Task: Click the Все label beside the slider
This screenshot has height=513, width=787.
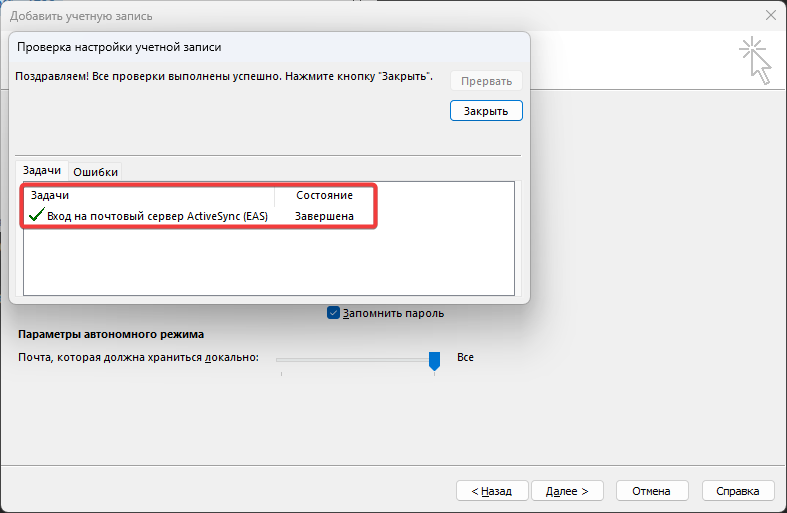Action: tap(465, 357)
